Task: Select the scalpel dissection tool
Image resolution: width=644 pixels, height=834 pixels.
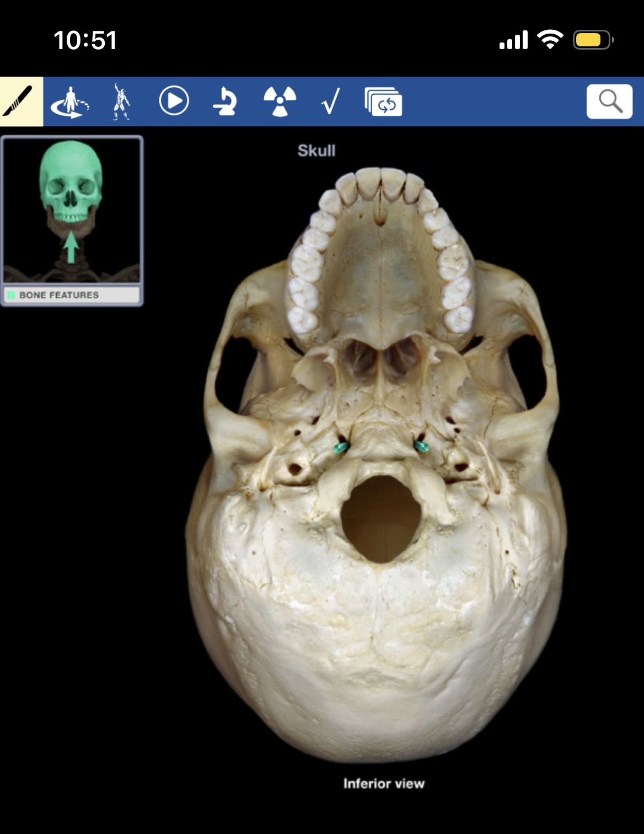Action: [22, 101]
